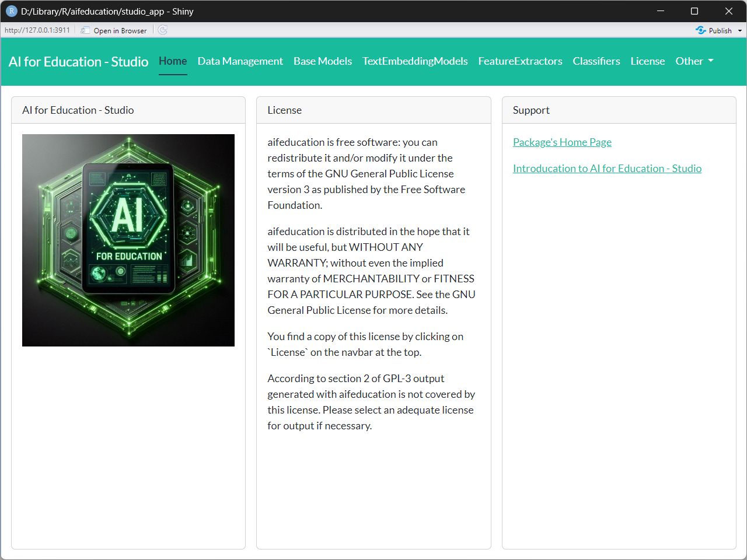
Task: Click the reload page icon
Action: pyautogui.click(x=163, y=30)
